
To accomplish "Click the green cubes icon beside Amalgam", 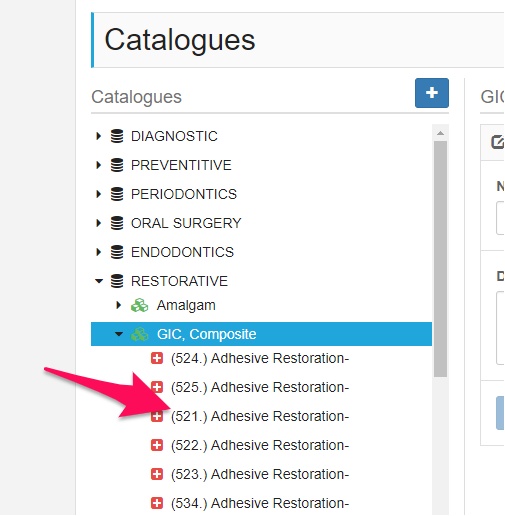I will point(139,305).
